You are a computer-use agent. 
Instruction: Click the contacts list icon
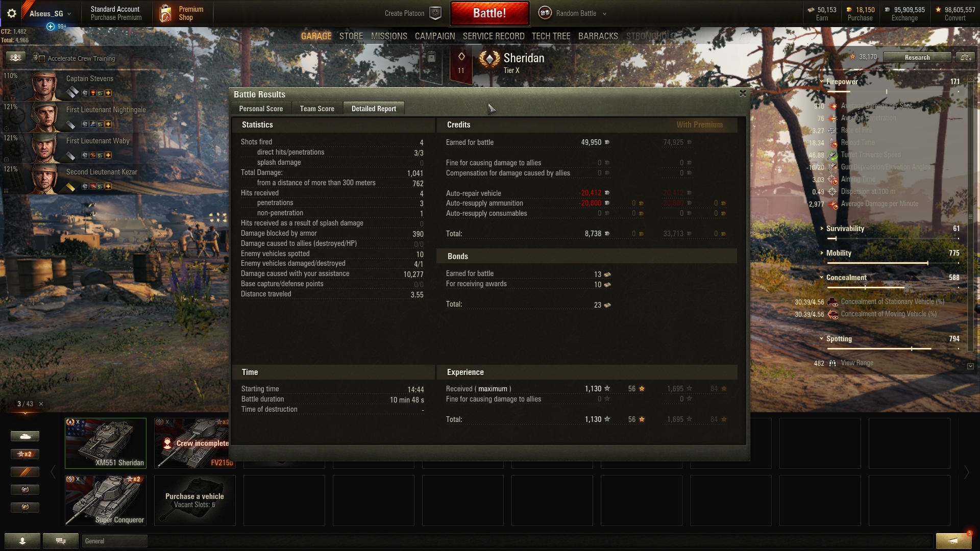22,541
